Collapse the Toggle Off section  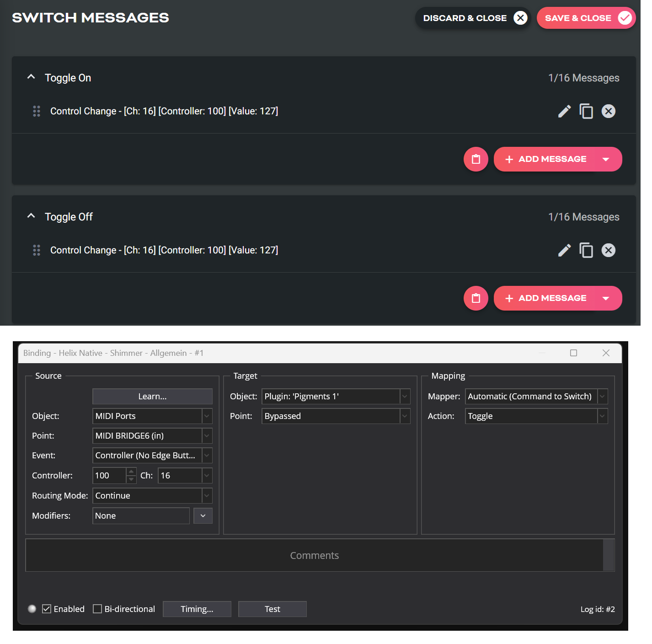pos(31,216)
